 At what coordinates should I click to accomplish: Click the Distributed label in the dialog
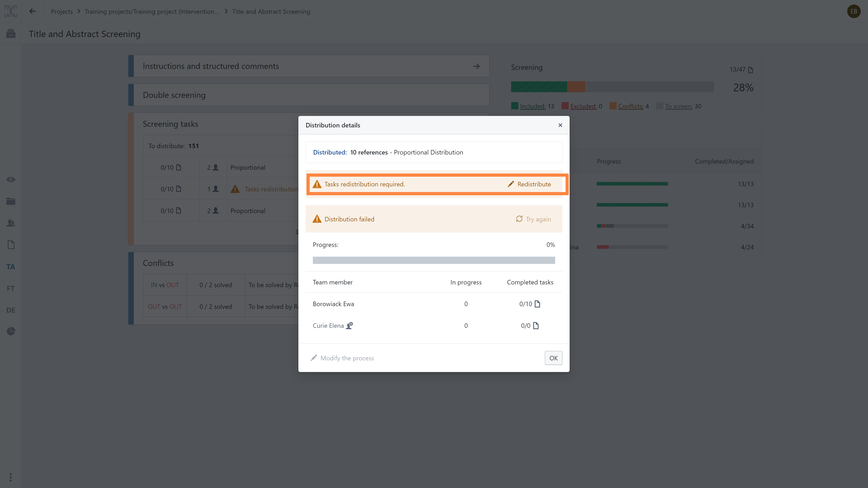pos(330,152)
